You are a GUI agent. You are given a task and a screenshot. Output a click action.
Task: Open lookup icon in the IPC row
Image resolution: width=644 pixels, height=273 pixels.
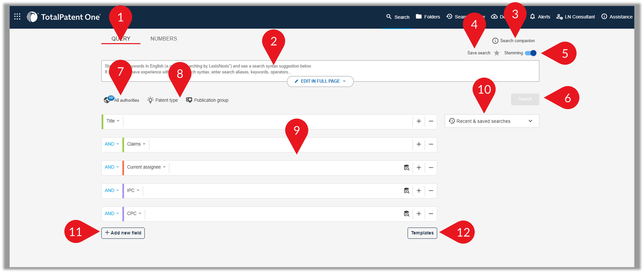click(x=407, y=191)
